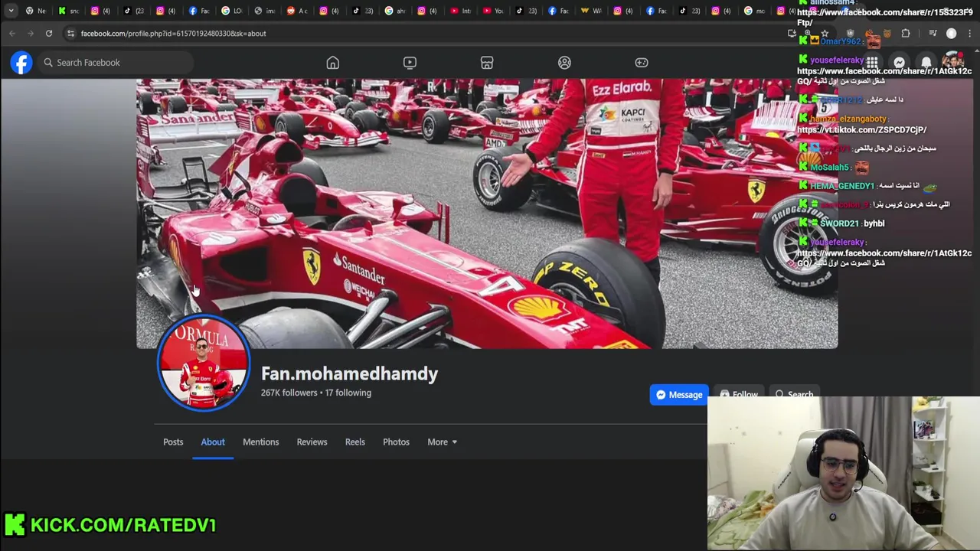This screenshot has width=980, height=551.
Task: Switch to the Kick 'snc' browser tab
Action: click(x=68, y=11)
